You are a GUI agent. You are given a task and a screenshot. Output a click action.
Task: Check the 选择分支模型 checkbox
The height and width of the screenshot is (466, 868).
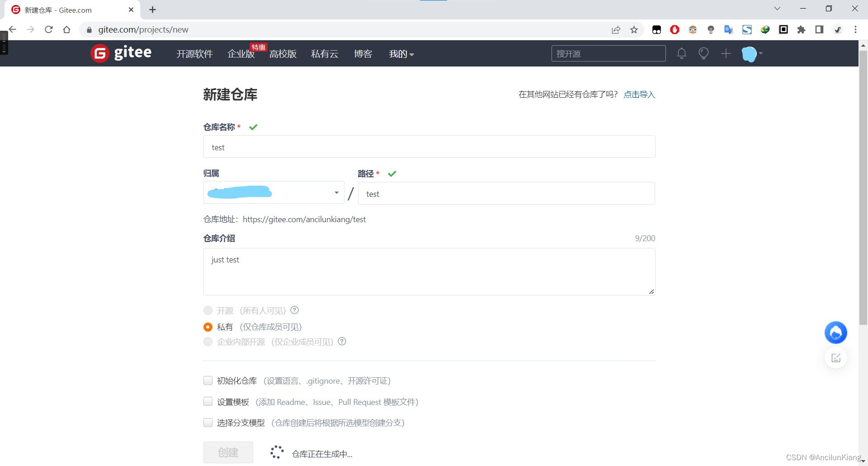pyautogui.click(x=208, y=423)
